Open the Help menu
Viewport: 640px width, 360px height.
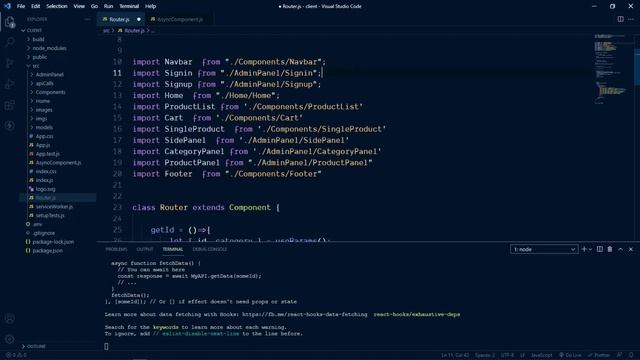(151, 6)
